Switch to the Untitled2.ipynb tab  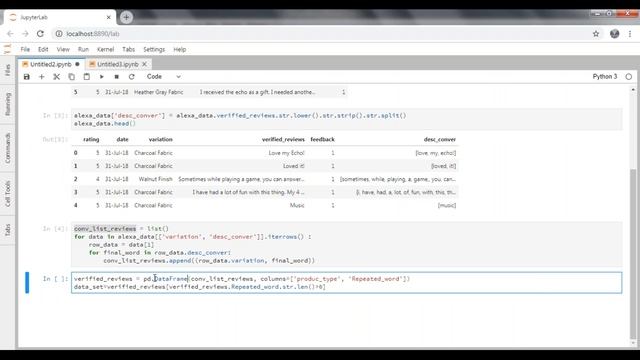(x=51, y=64)
